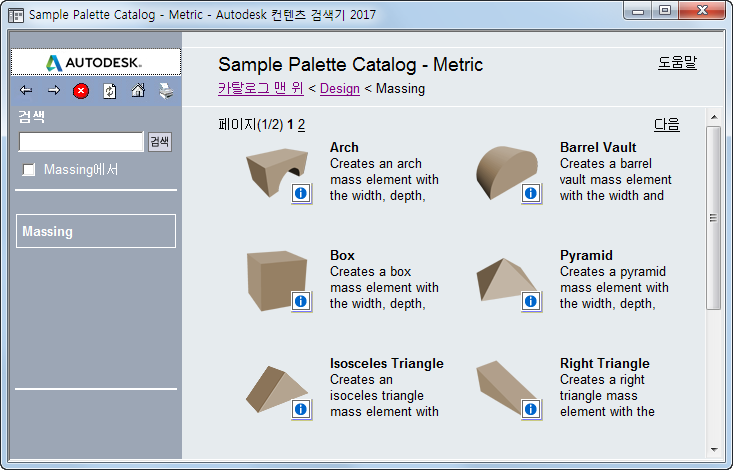Click the 다음 next page link
This screenshot has height=470, width=733.
click(x=667, y=124)
